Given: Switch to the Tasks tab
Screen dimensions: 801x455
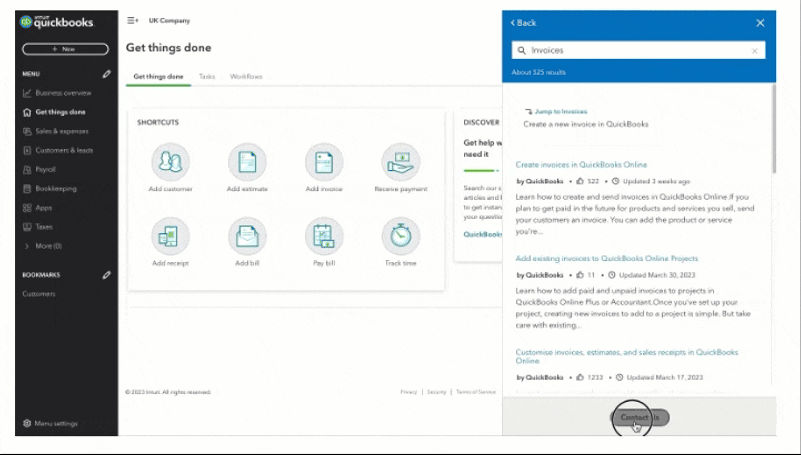Looking at the screenshot, I should click(207, 77).
